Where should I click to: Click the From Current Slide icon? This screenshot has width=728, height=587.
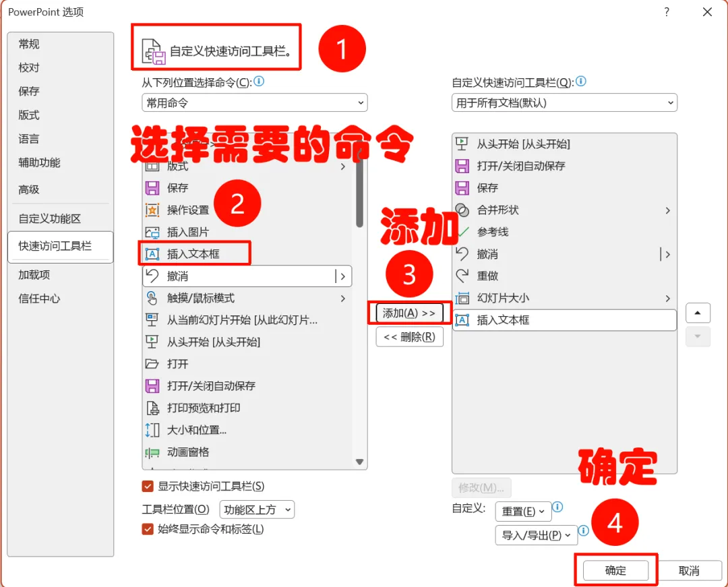coord(152,319)
